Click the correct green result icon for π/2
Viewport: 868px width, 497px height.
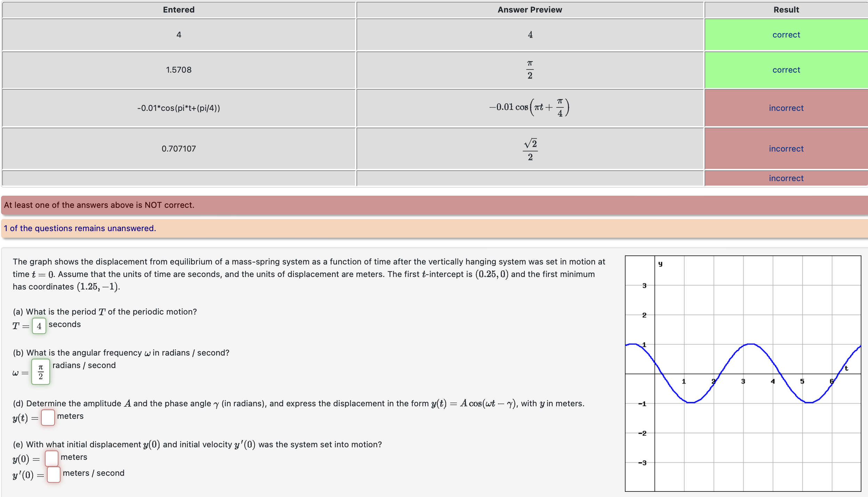[786, 70]
